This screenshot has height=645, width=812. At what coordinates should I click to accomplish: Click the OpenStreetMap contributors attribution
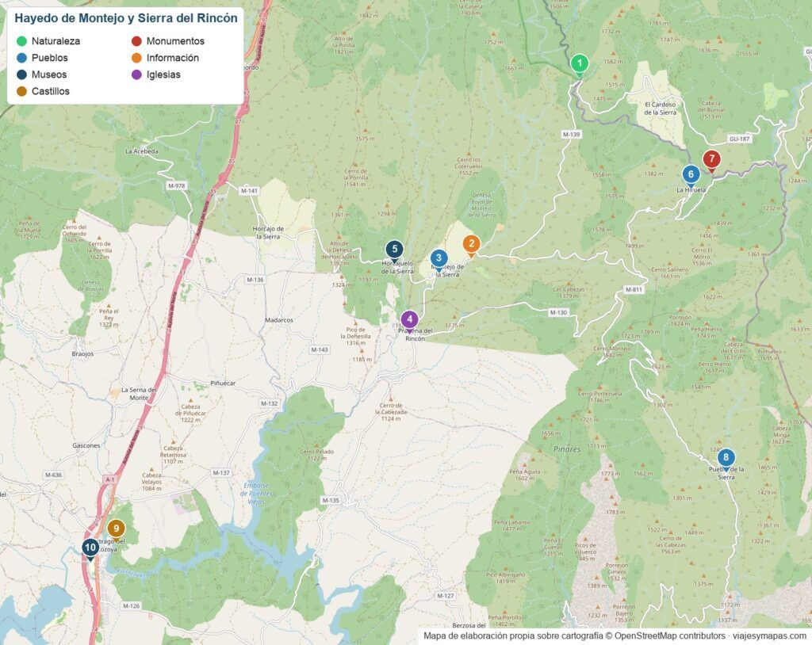[669, 635]
